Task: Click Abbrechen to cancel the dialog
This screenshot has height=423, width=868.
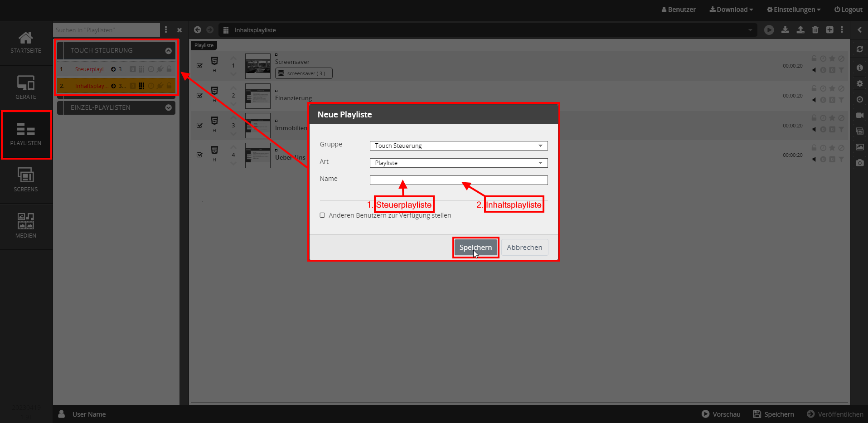Action: coord(524,248)
